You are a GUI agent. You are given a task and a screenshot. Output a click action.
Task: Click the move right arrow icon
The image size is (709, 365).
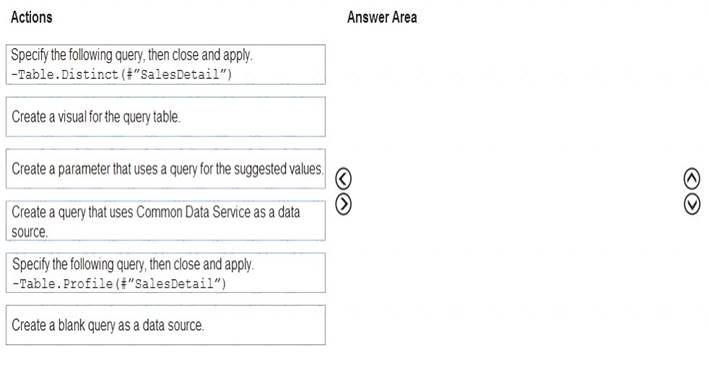point(343,204)
